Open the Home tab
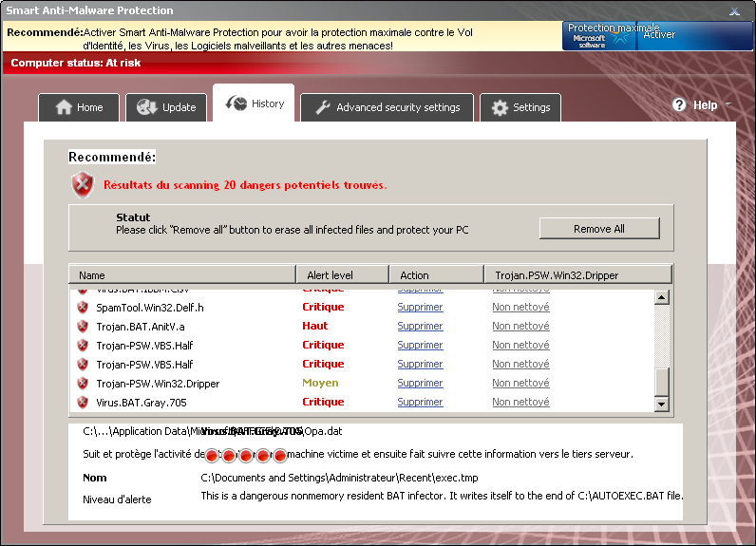Viewport: 756px width, 546px height. pos(79,107)
